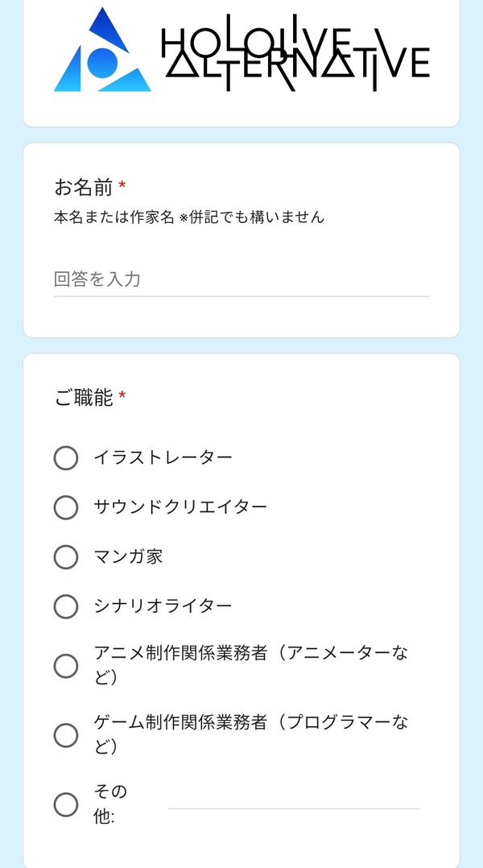Click the blue triangle Hololive Alternative logo
Image resolution: width=483 pixels, height=868 pixels.
click(102, 50)
